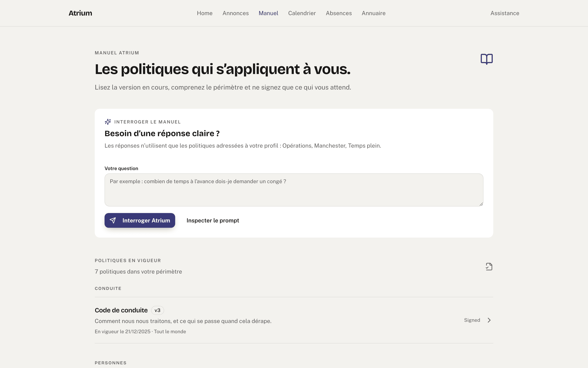
Task: Go to the Home nav item
Action: [205, 13]
